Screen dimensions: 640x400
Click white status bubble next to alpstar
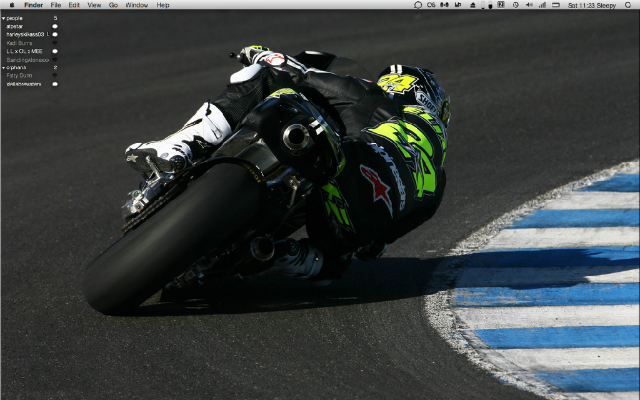(x=55, y=26)
